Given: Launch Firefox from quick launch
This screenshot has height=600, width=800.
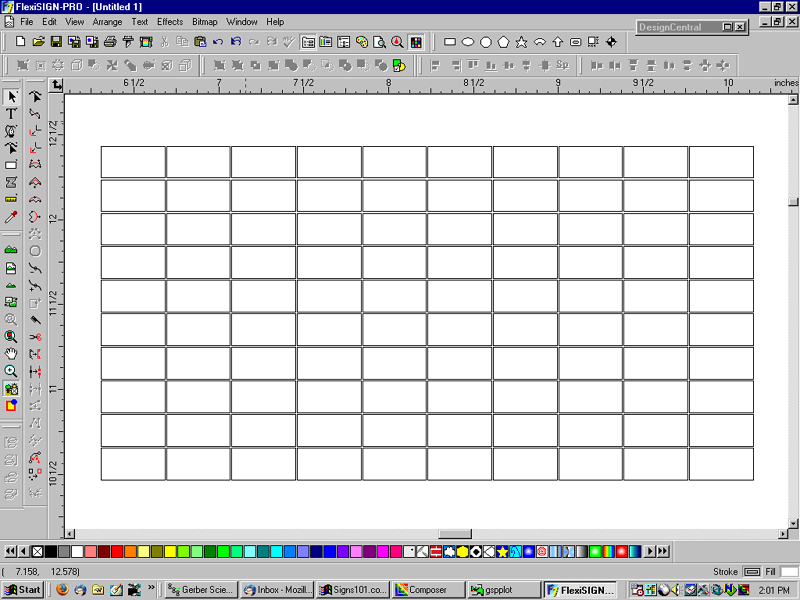Looking at the screenshot, I should (62, 590).
